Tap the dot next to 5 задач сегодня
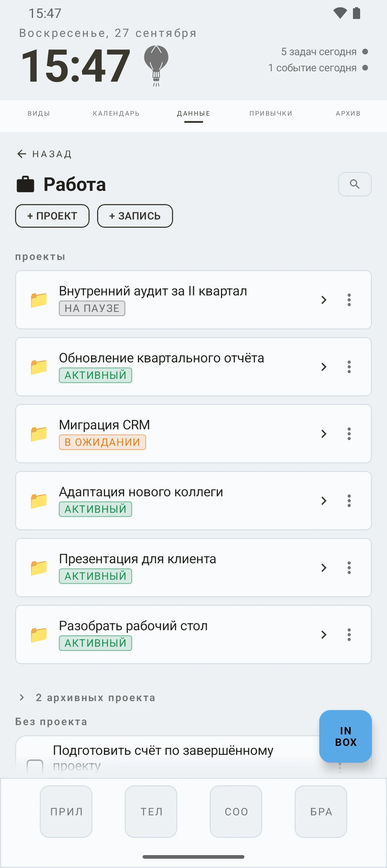387x868 pixels. 365,52
